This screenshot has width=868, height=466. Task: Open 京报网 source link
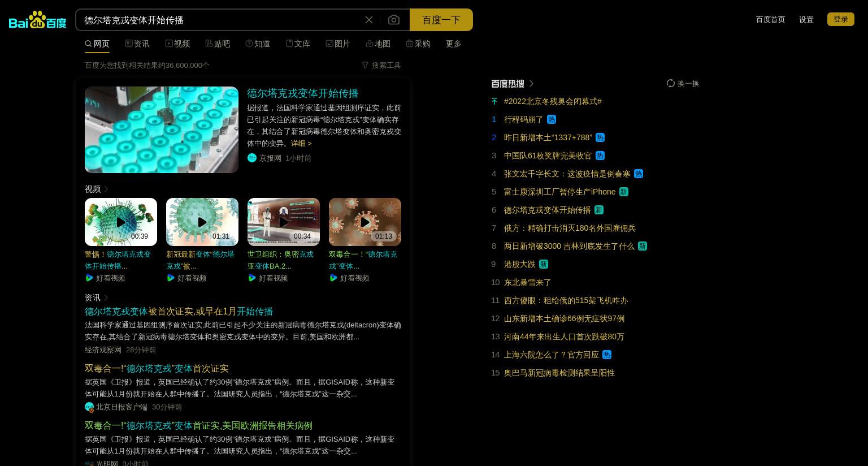(x=270, y=158)
